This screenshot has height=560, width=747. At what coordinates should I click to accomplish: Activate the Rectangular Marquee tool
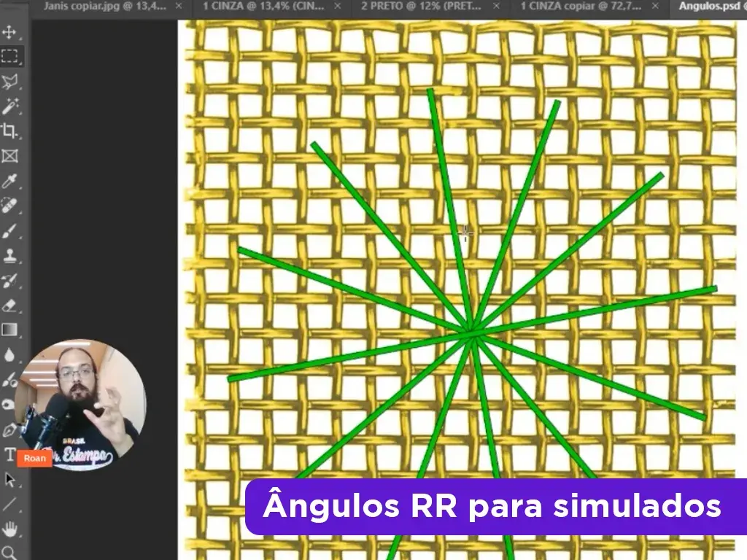(x=9, y=55)
